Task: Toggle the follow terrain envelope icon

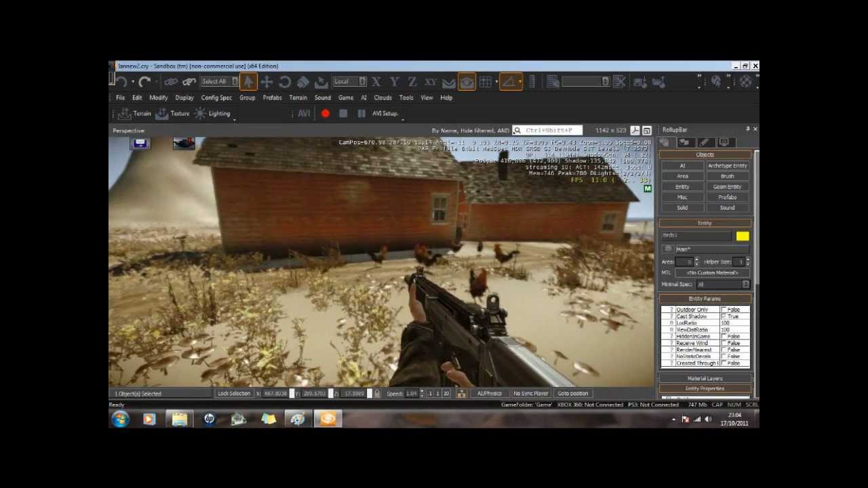Action: (448, 83)
